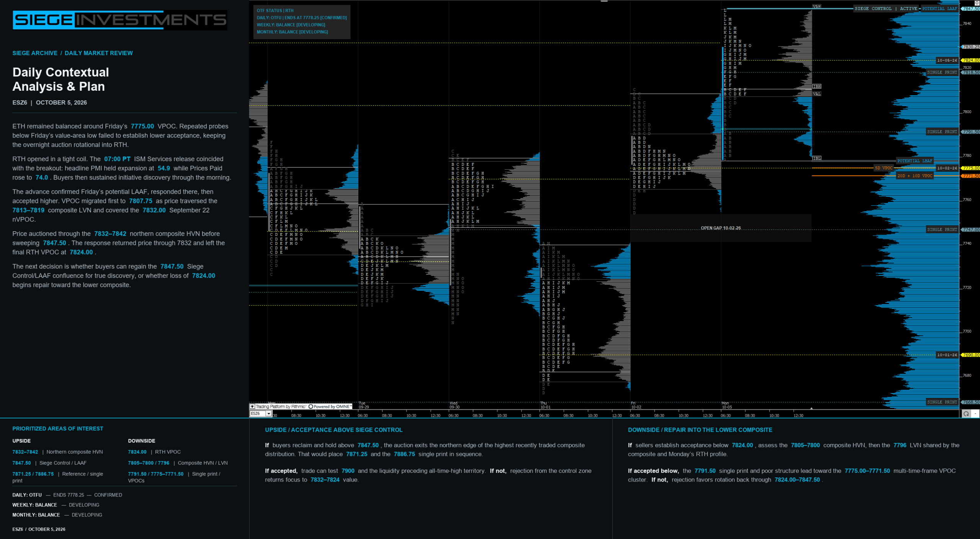980x539 pixels.
Task: Click the yellow 7775.00 price tag
Action: pyautogui.click(x=971, y=168)
